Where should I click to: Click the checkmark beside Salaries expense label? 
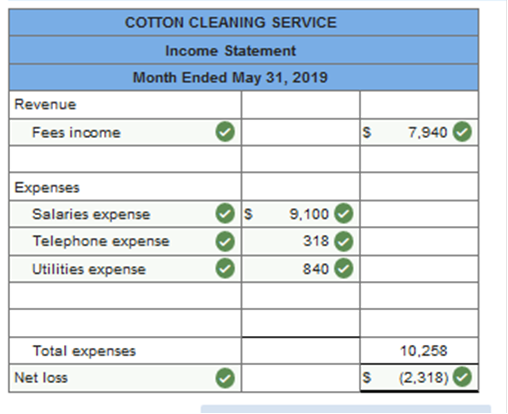click(225, 213)
